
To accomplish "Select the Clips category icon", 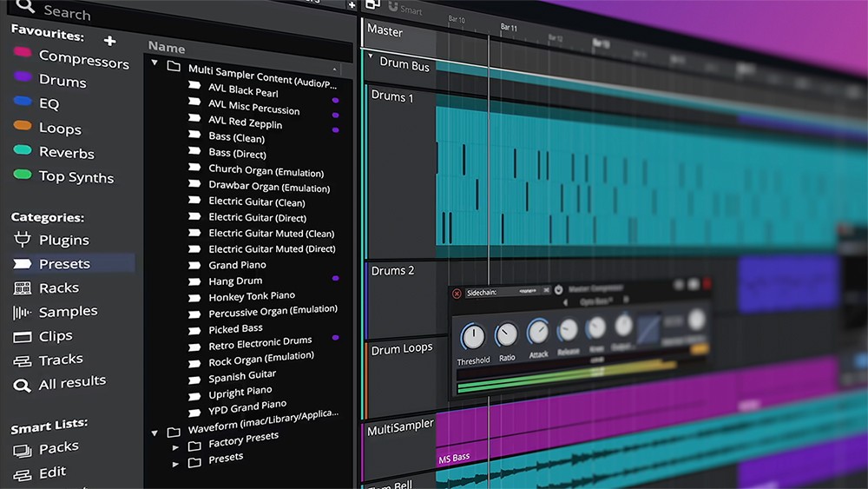I will pos(23,336).
